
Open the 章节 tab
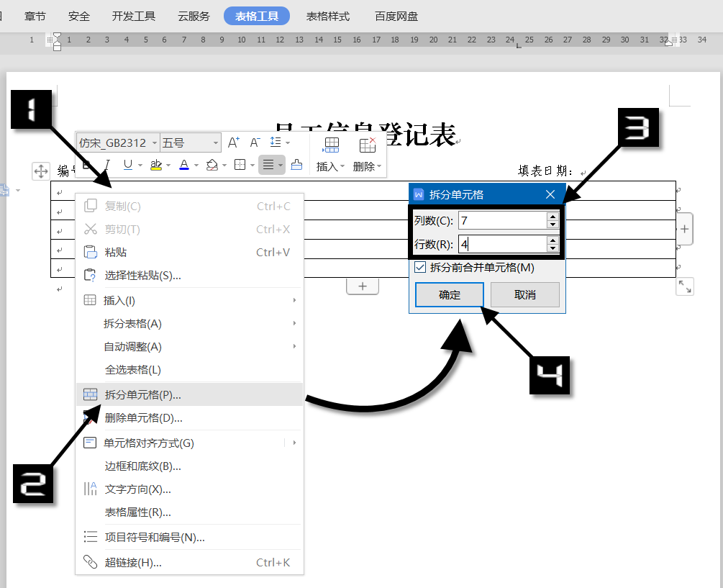point(35,16)
